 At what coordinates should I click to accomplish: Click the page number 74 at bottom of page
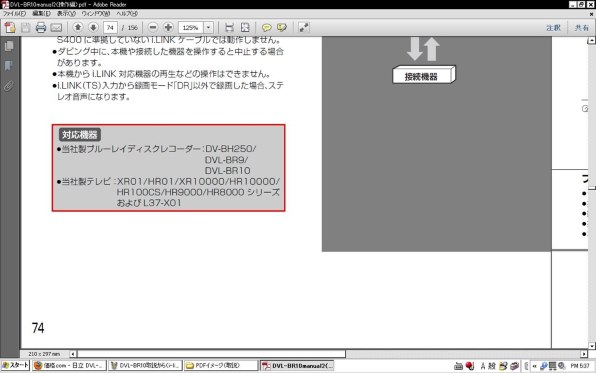(38, 328)
